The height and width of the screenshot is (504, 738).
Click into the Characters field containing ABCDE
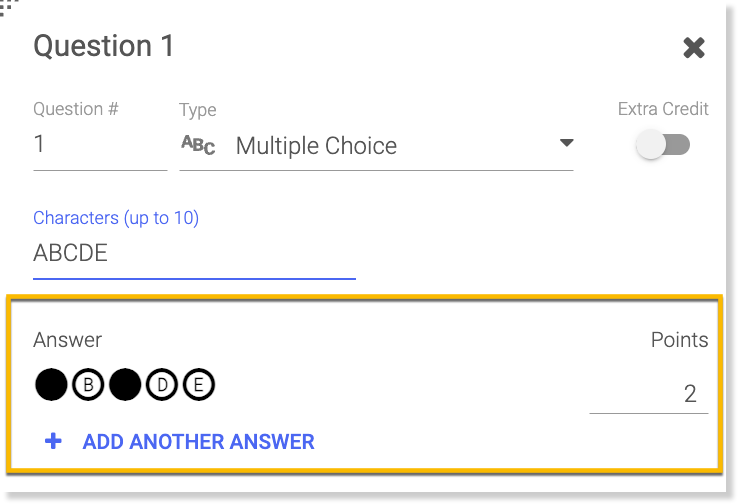[194, 254]
